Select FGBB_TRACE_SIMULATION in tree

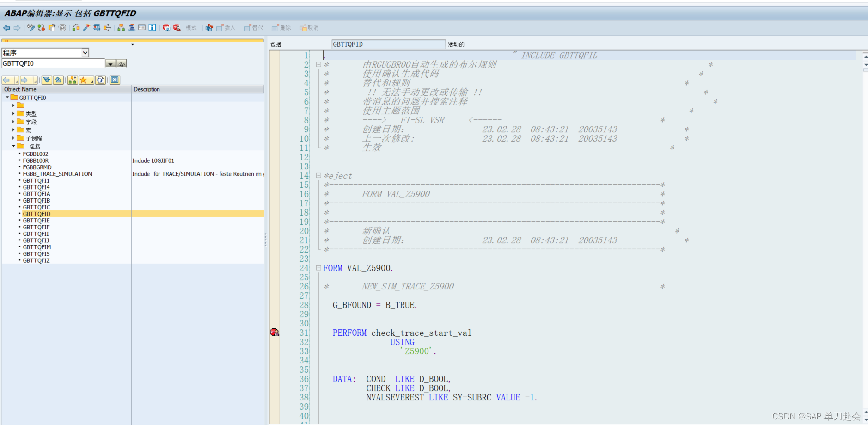(57, 174)
